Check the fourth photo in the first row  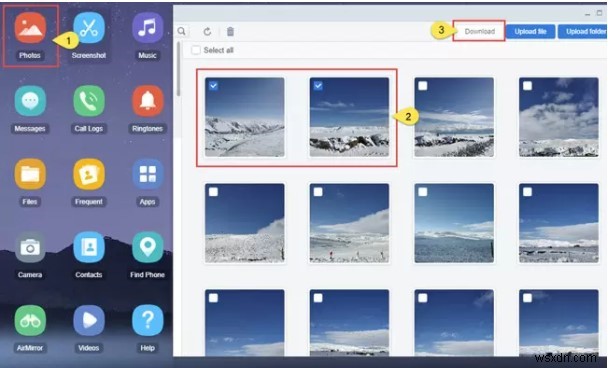tap(527, 86)
